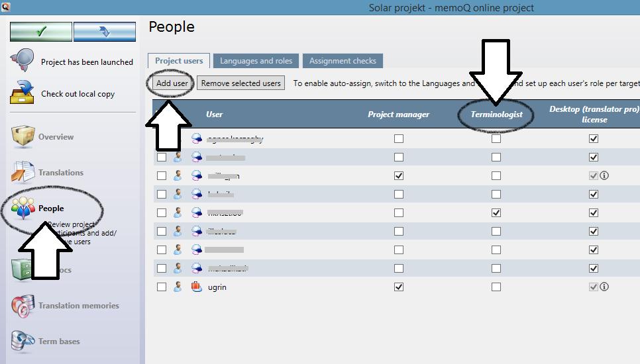Click the title 'Solar projekt - memoQ online project'
The image size is (640, 364).
coord(451,7)
